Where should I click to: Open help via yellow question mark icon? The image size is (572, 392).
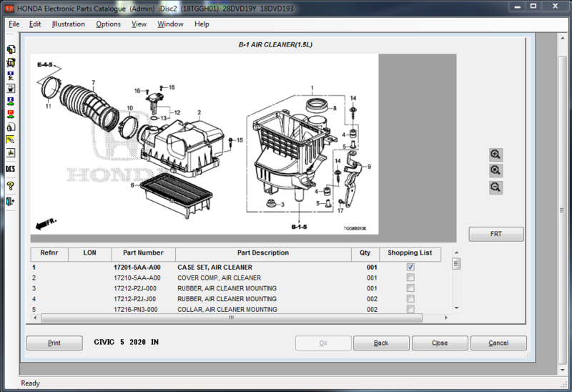tap(11, 186)
